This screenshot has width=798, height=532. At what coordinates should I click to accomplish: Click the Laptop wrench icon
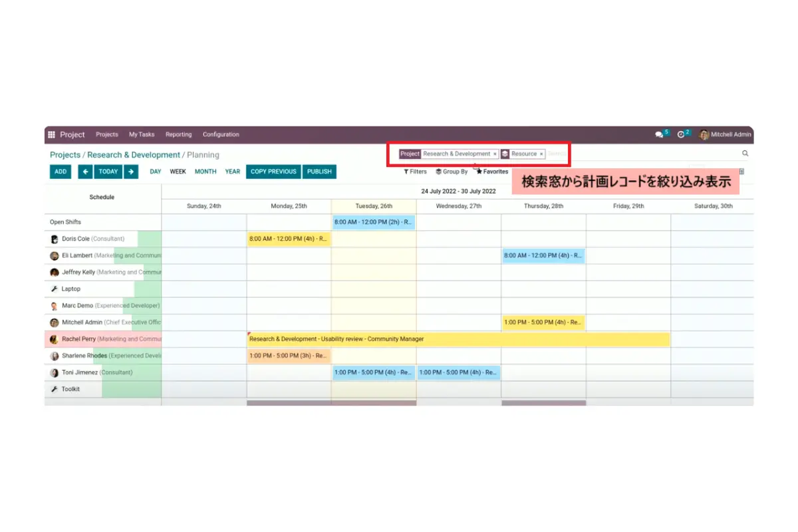55,289
